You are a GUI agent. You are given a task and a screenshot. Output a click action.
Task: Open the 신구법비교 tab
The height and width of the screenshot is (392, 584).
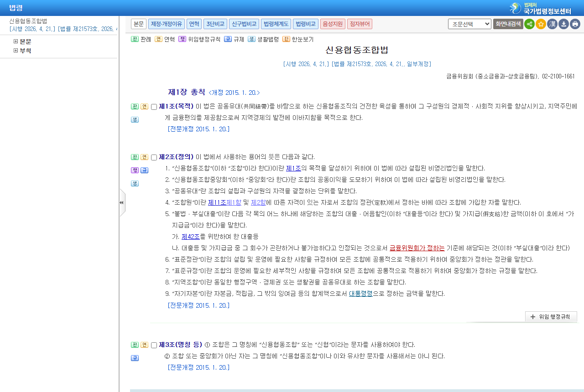(244, 24)
